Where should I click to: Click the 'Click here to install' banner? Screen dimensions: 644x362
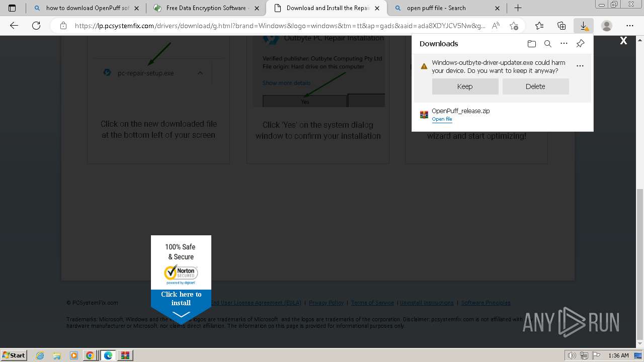[x=181, y=299]
